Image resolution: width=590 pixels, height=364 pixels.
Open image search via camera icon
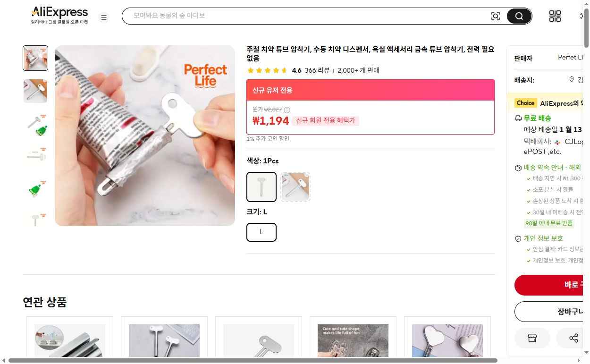tap(496, 16)
